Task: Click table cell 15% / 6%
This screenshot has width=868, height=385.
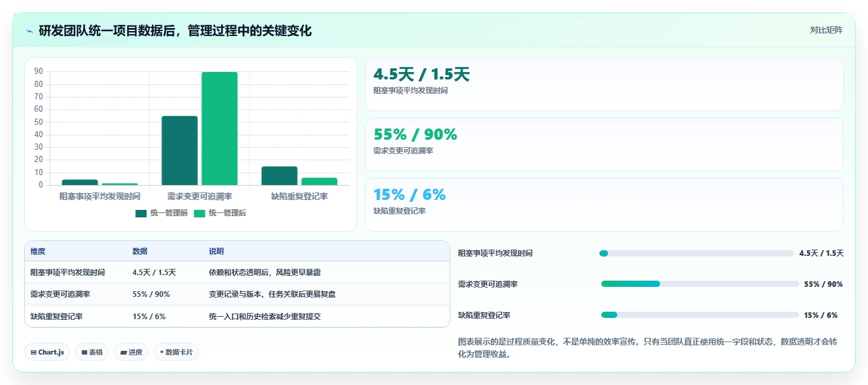Action: click(149, 316)
